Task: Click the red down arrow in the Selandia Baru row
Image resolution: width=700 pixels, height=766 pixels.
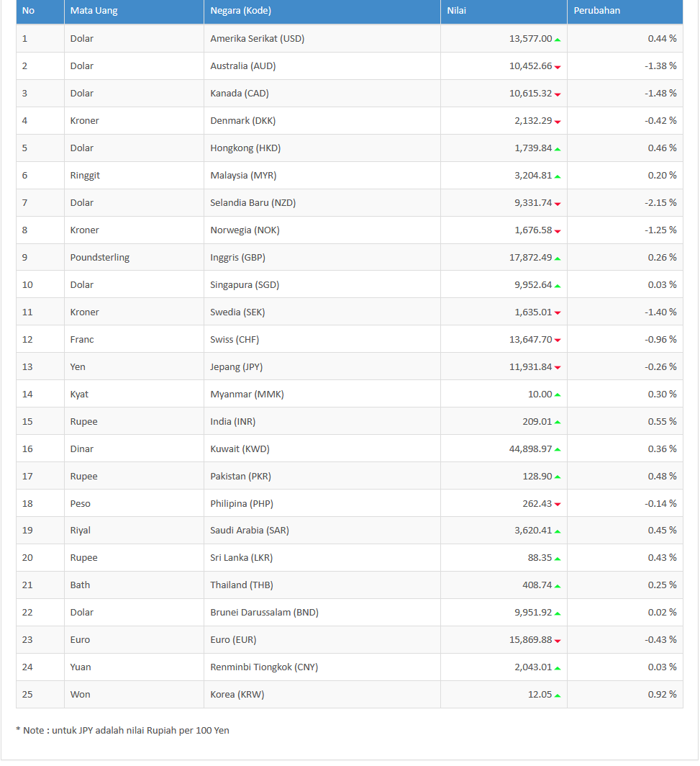Action: click(558, 204)
